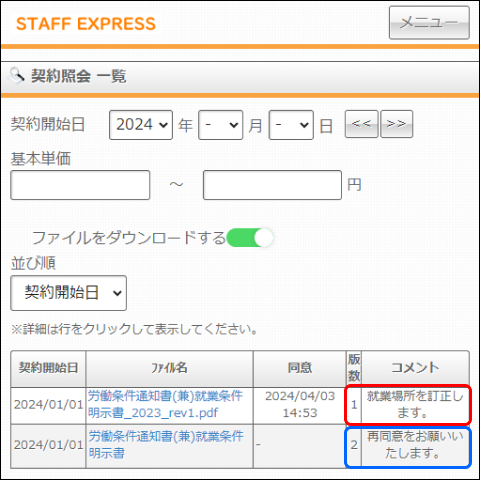Go to next period with >> button
The height and width of the screenshot is (480, 480).
pos(396,124)
